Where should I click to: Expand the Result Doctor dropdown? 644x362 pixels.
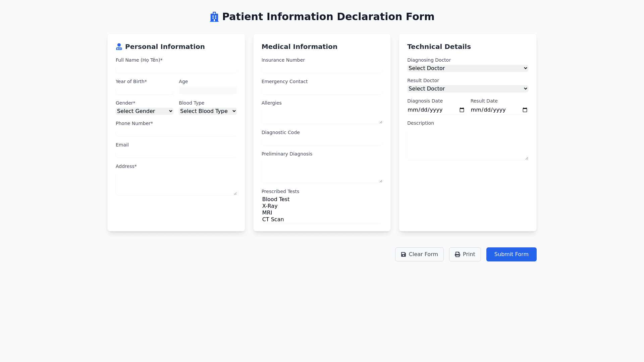click(x=468, y=89)
